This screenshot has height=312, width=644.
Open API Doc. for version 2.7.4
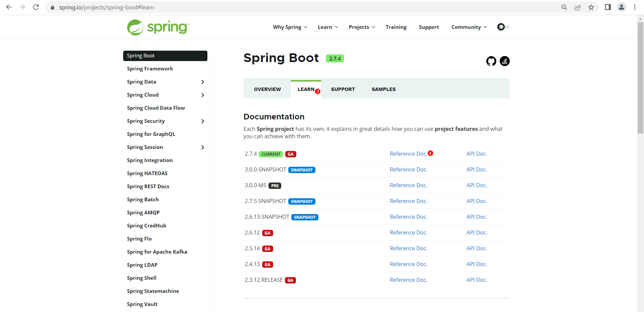(477, 154)
